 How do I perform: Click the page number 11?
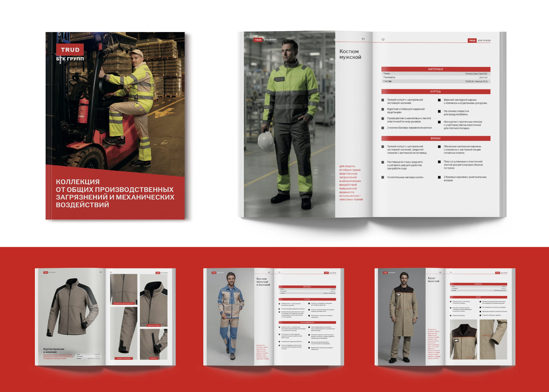[x=363, y=39]
